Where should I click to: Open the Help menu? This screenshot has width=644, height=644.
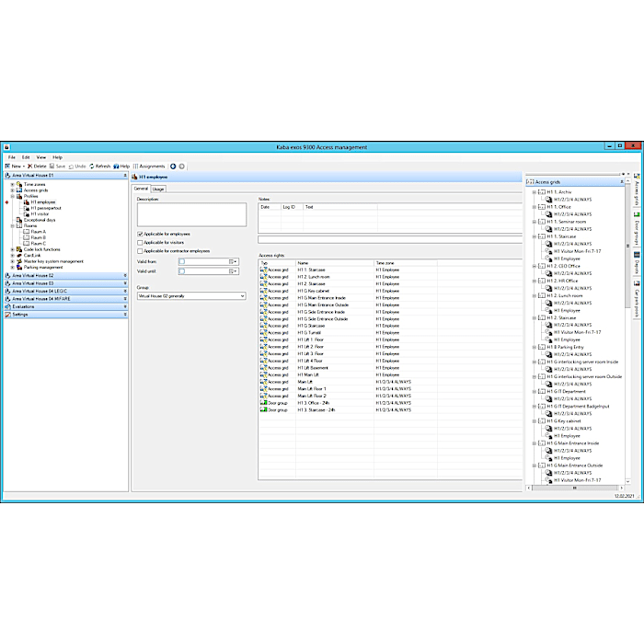[x=57, y=157]
